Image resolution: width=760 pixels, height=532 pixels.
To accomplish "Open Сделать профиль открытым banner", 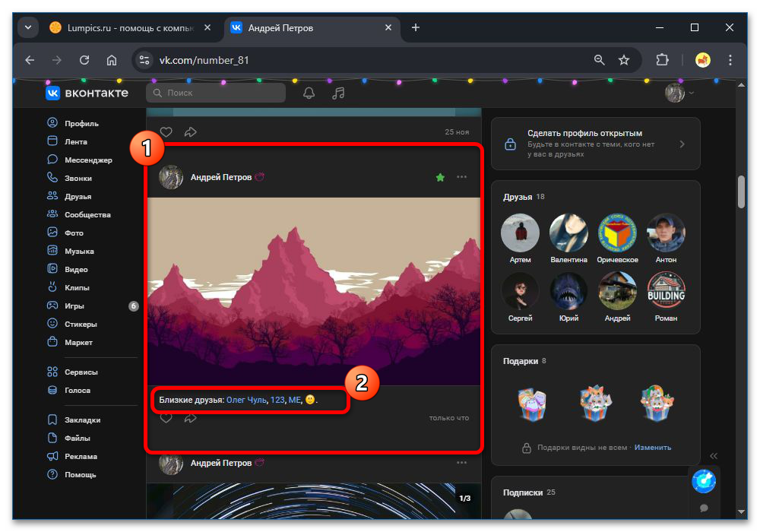I will [x=596, y=144].
